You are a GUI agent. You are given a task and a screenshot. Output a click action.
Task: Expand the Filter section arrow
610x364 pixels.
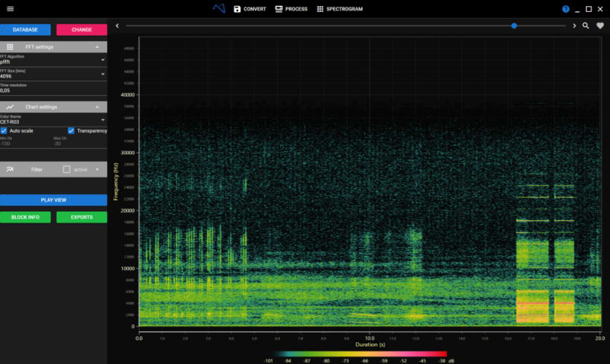(x=98, y=170)
